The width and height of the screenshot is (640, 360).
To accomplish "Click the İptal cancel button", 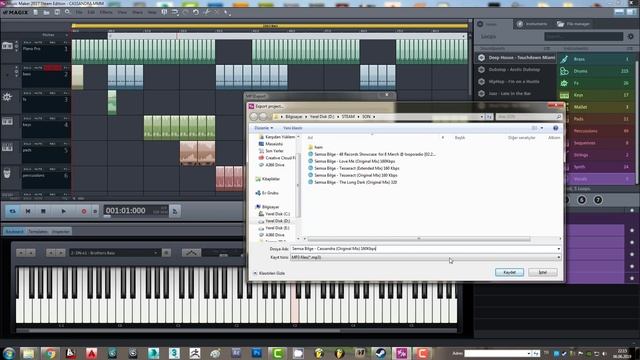I will click(542, 272).
